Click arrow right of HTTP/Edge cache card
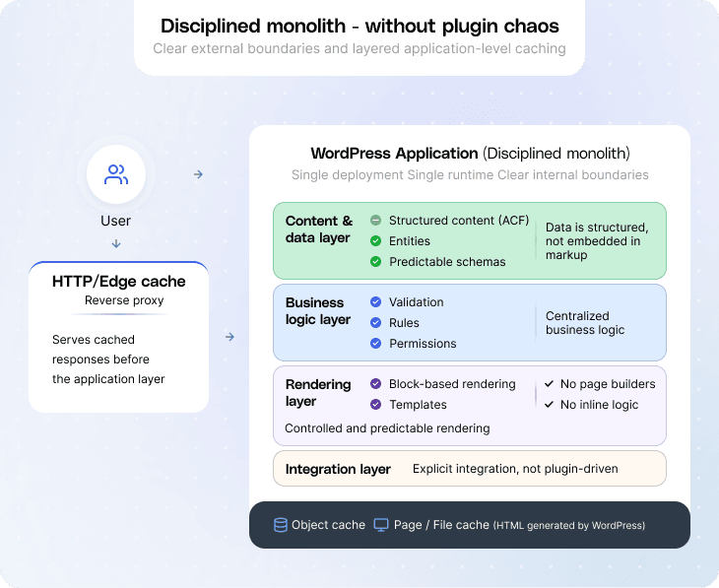 (x=229, y=337)
